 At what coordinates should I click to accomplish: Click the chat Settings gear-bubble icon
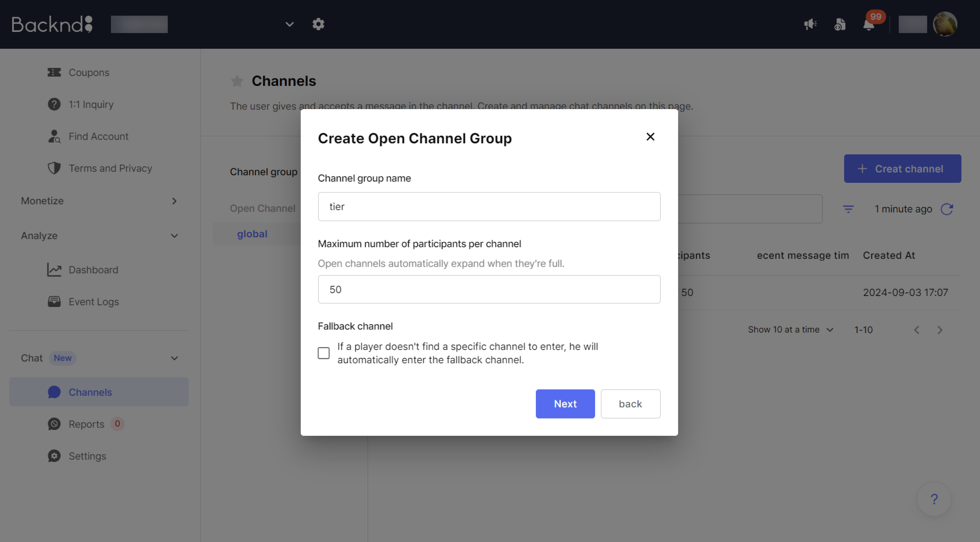(x=54, y=456)
